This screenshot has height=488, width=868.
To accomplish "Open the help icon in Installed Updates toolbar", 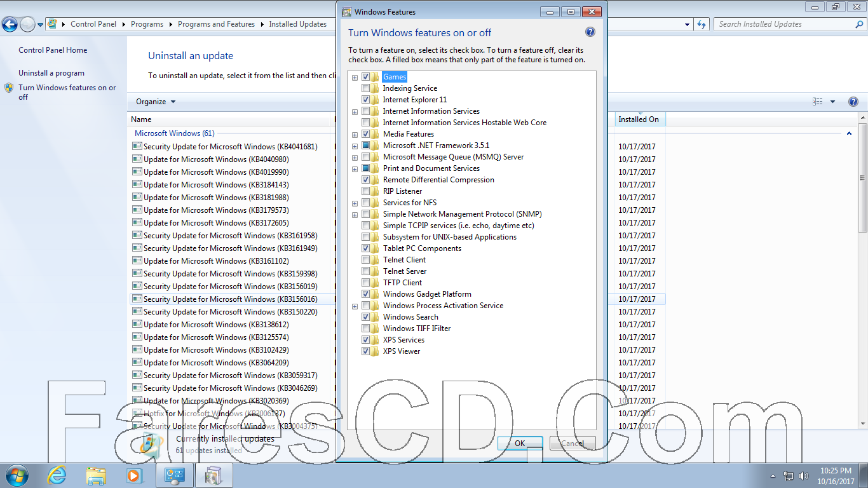I will pyautogui.click(x=853, y=102).
